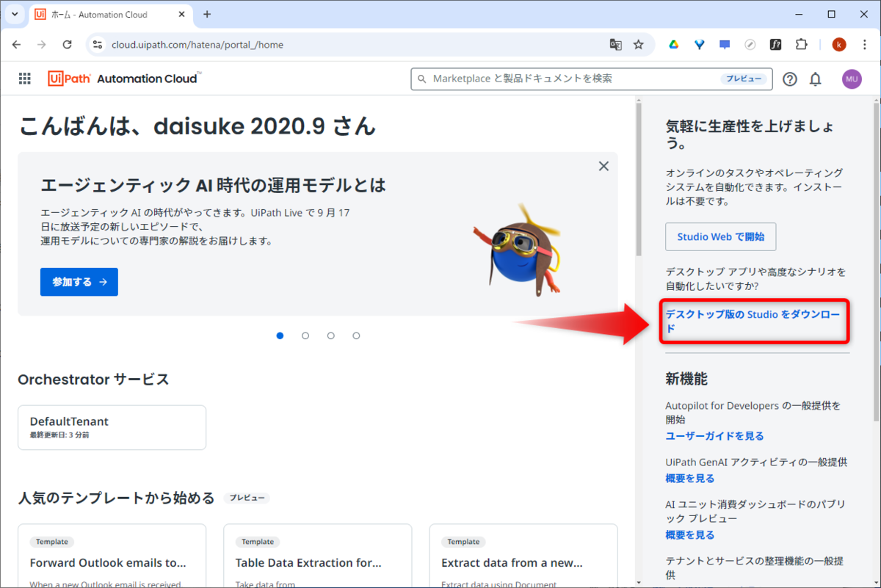Select the second carousel dot
This screenshot has width=881, height=588.
point(305,335)
